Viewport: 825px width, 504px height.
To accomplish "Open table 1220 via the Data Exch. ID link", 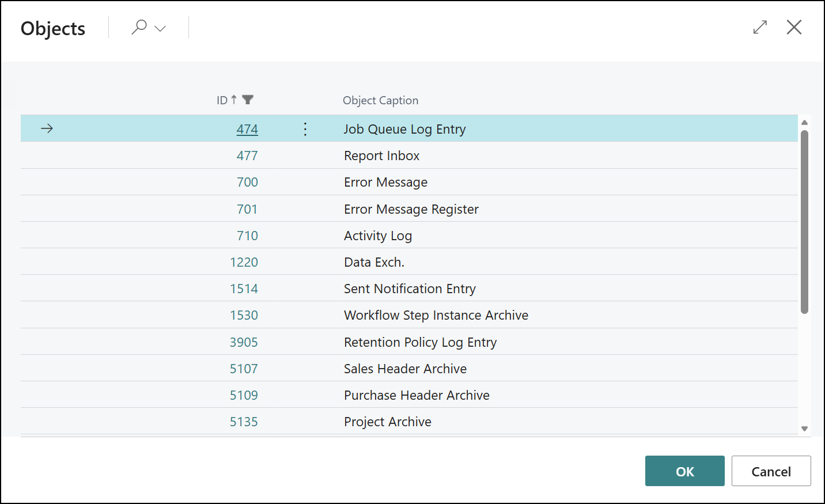I will tap(244, 262).
